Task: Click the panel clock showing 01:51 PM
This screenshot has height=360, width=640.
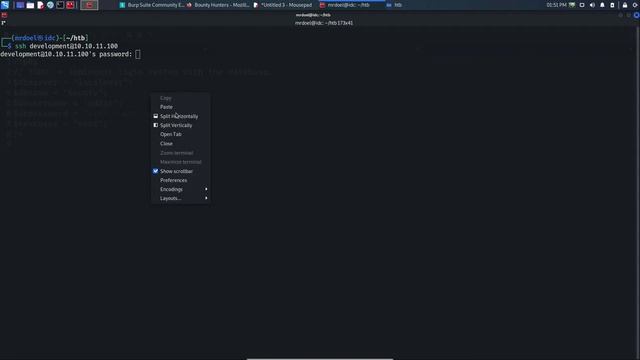Action: (x=556, y=5)
